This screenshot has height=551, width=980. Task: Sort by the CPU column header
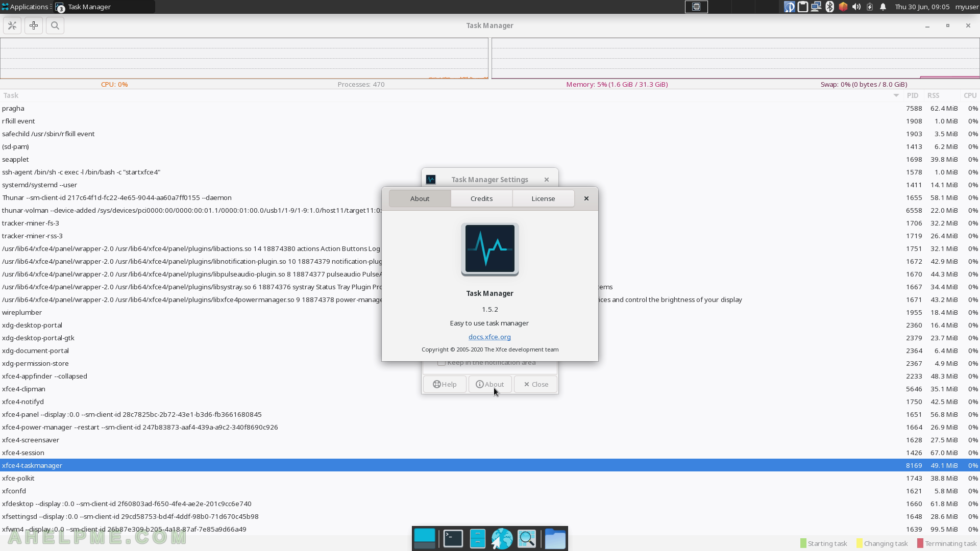(970, 95)
